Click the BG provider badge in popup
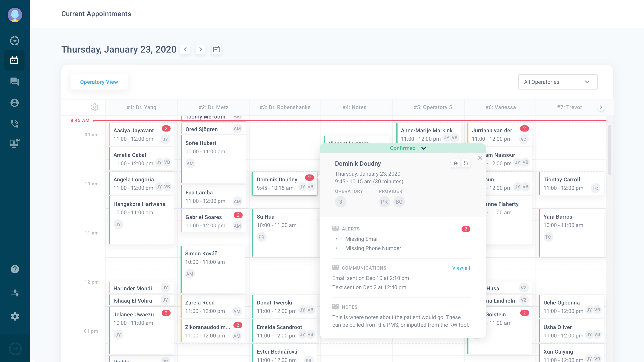Screen dimensions: 644x362 click(399, 202)
